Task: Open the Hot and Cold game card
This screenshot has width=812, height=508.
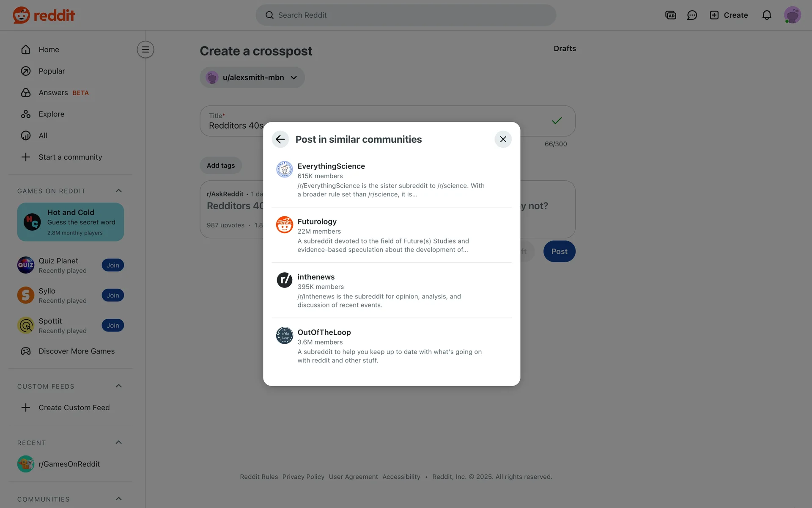Action: pyautogui.click(x=71, y=222)
